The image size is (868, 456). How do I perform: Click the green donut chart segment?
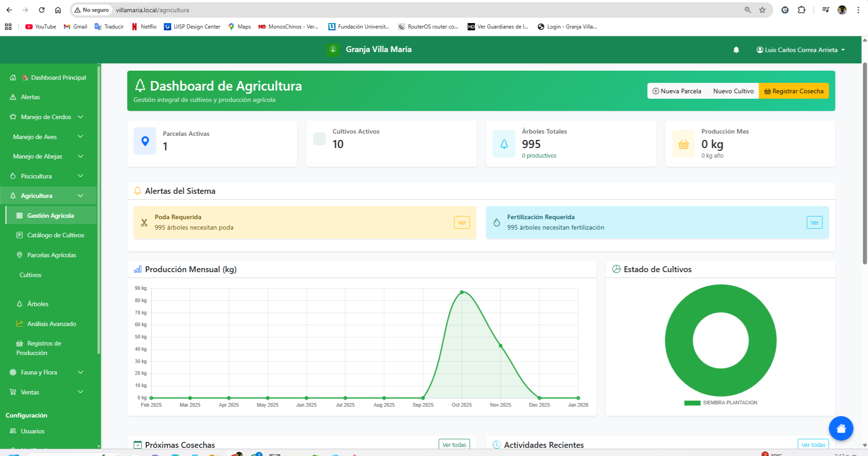pos(679,341)
